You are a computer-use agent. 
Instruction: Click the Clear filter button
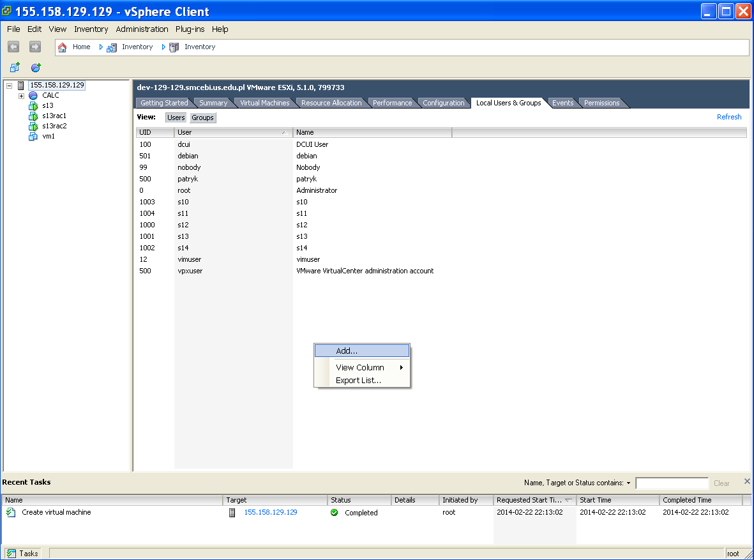click(721, 483)
